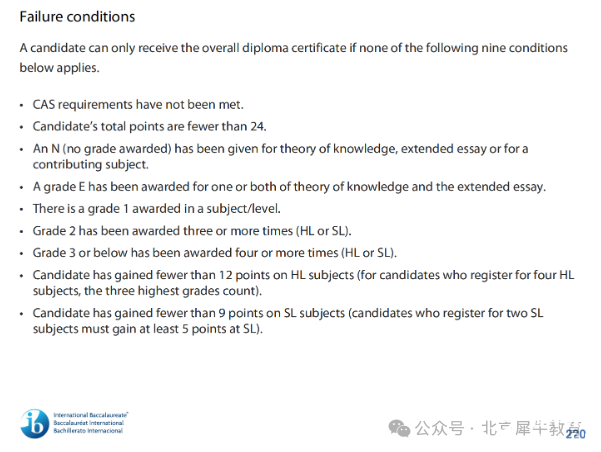Viewport: 601px width, 452px height.
Task: Click the grade 1 awarded line
Action: pos(156,209)
